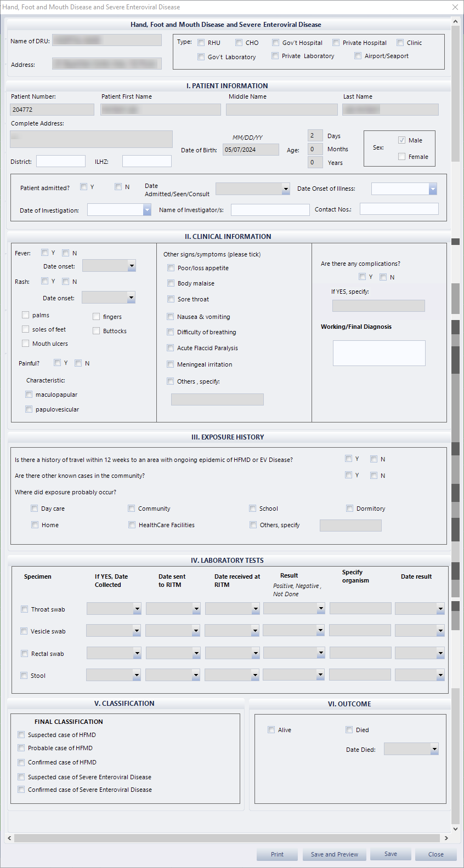464x868 pixels.
Task: Select Female sex checkbox
Action: click(402, 157)
